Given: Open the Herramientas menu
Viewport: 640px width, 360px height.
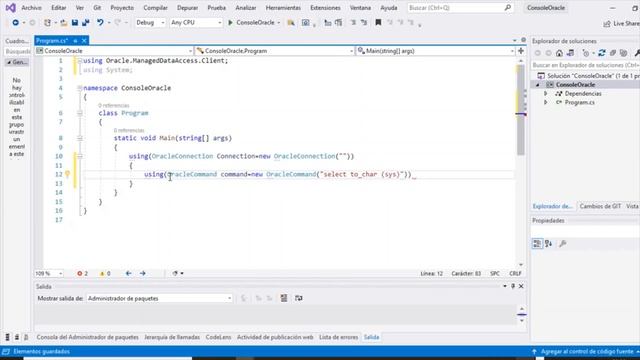Looking at the screenshot, I should pos(283,8).
